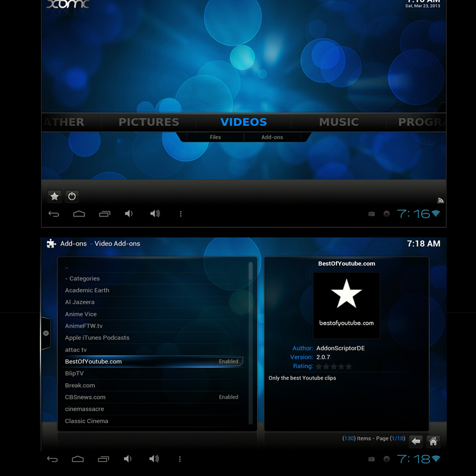
Task: Click the Add-ons puzzle piece icon
Action: coord(51,243)
